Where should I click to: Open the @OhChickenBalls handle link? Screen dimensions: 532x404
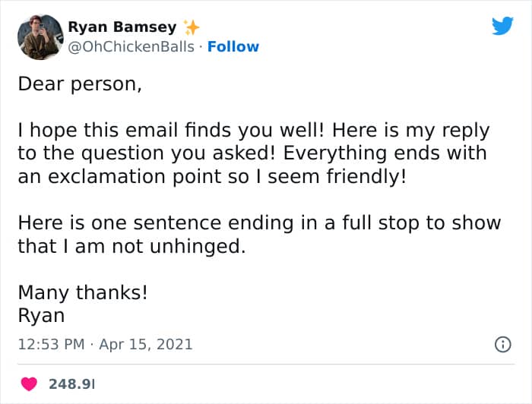click(x=131, y=46)
